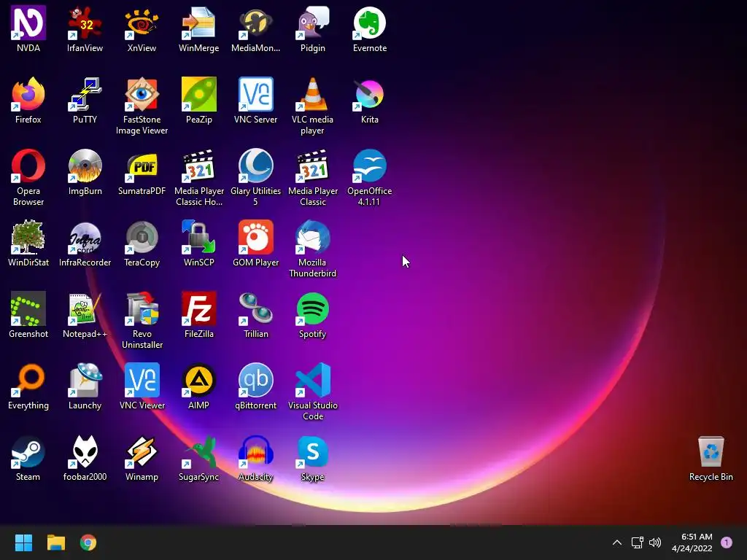Open the network status tray icon
This screenshot has width=747, height=560.
point(638,542)
